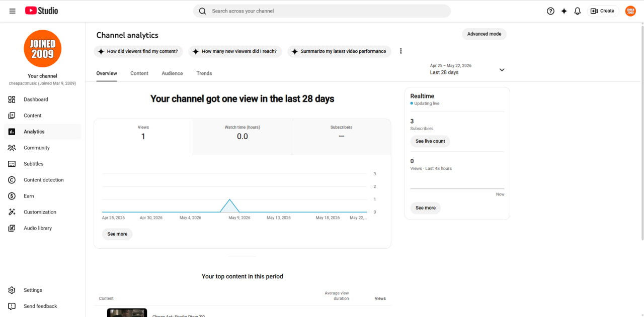The image size is (644, 317).
Task: Open the account avatar menu
Action: [x=630, y=11]
